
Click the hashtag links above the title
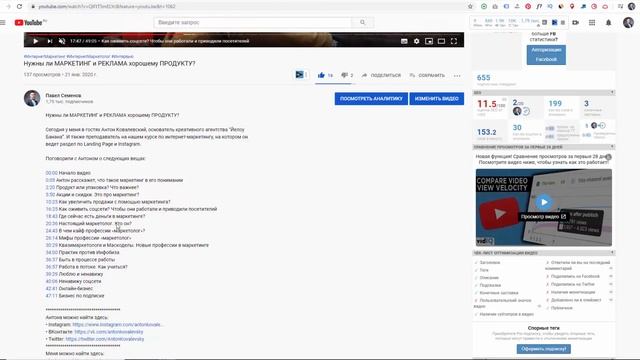pyautogui.click(x=78, y=56)
